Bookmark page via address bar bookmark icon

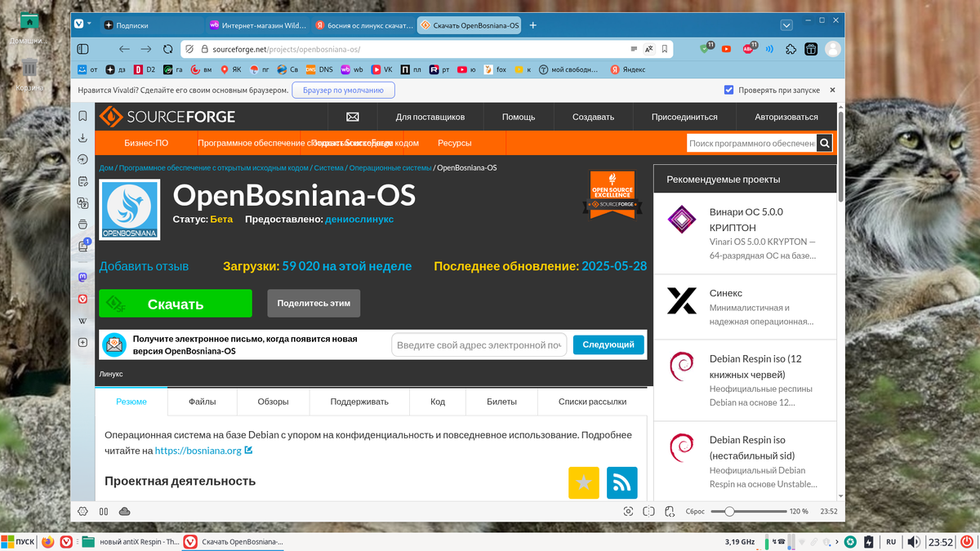[x=665, y=49]
